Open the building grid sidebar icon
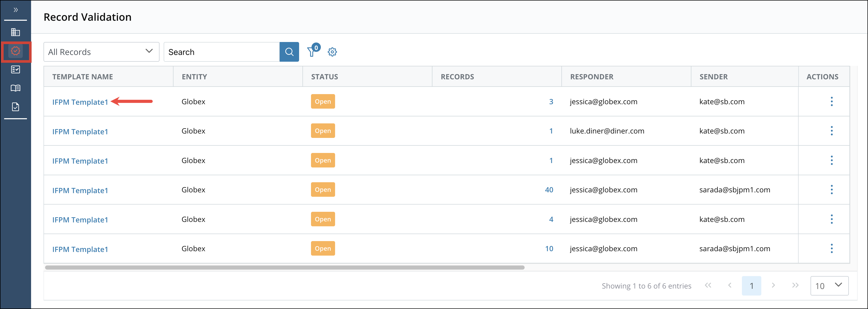Screen dimensions: 868x309 (x=16, y=32)
